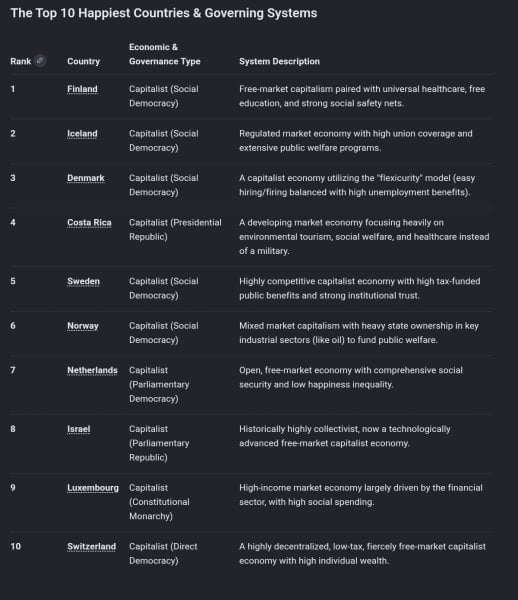Click Denmark's flexicurity description
This screenshot has height=600, width=518.
(x=357, y=185)
